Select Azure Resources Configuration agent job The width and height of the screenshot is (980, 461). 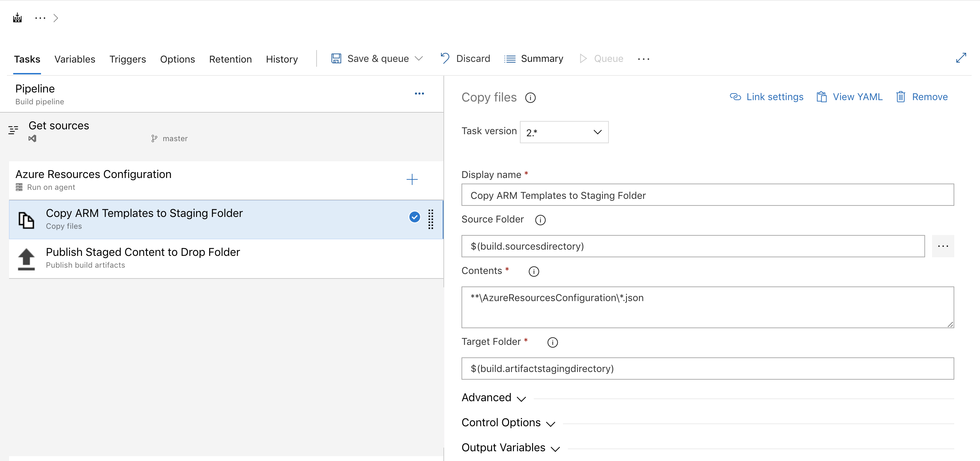(226, 180)
